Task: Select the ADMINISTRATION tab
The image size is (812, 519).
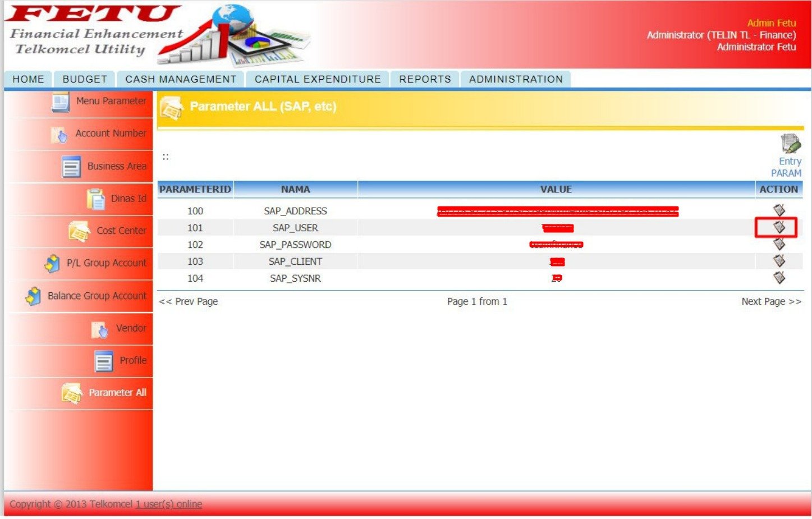Action: [516, 79]
